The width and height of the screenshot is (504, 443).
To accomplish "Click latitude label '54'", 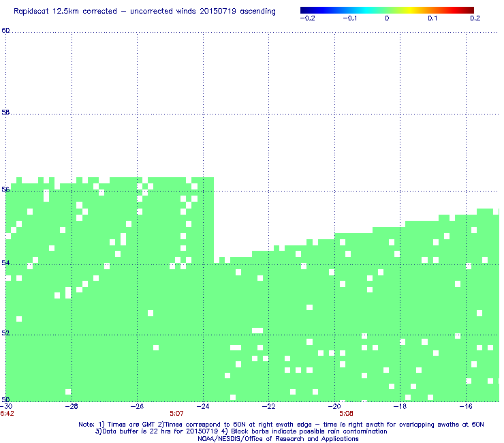I will [x=5, y=263].
